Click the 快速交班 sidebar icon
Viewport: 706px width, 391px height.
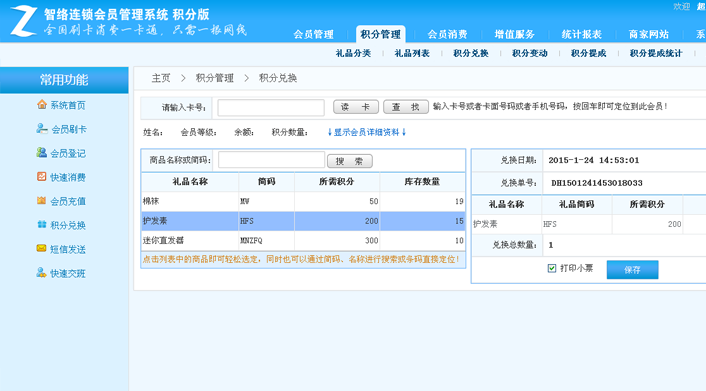[x=41, y=273]
